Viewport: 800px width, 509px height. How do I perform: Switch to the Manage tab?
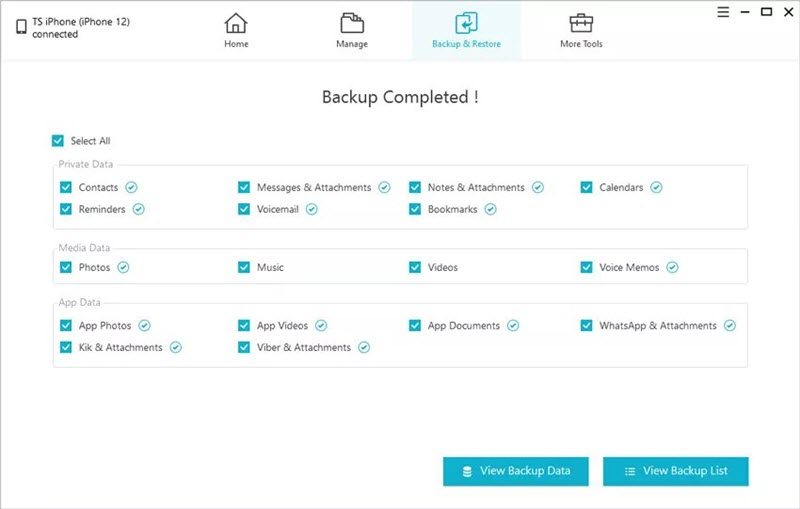(x=351, y=44)
